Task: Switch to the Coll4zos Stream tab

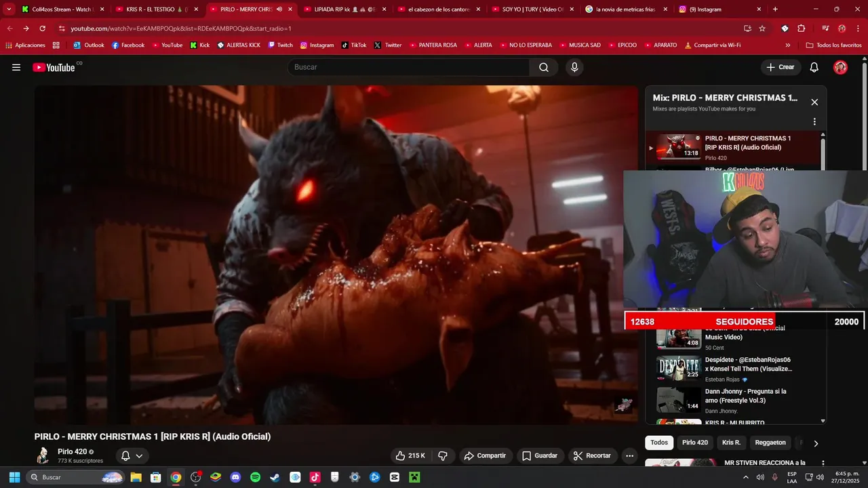Action: click(62, 9)
